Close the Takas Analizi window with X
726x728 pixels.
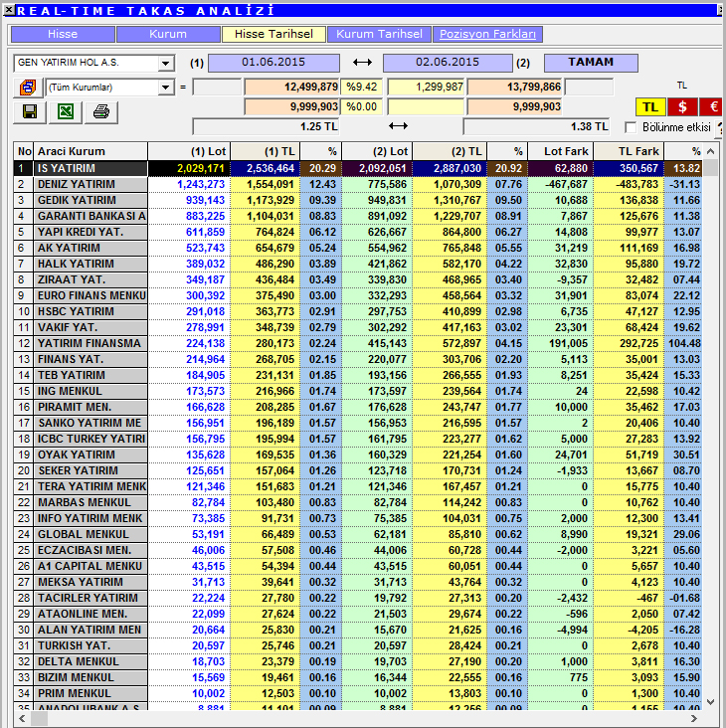click(x=8, y=10)
